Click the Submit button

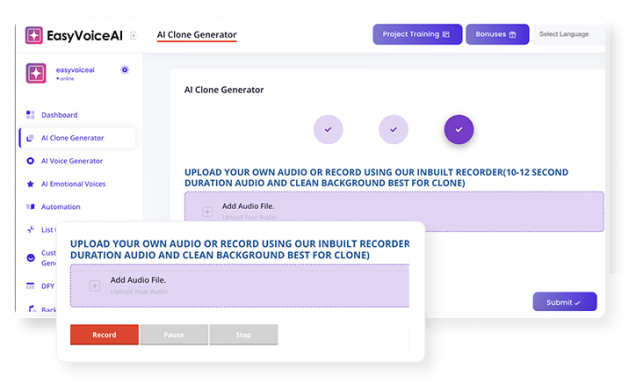pos(565,302)
